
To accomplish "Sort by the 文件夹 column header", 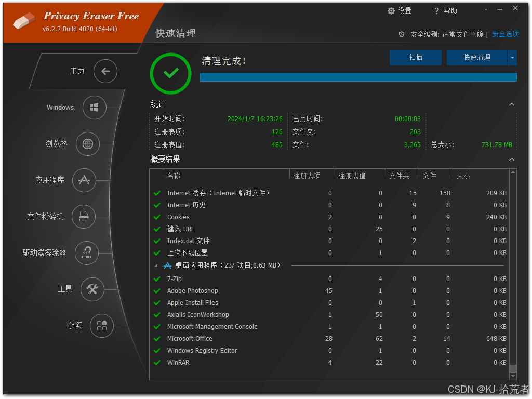I will tap(402, 176).
